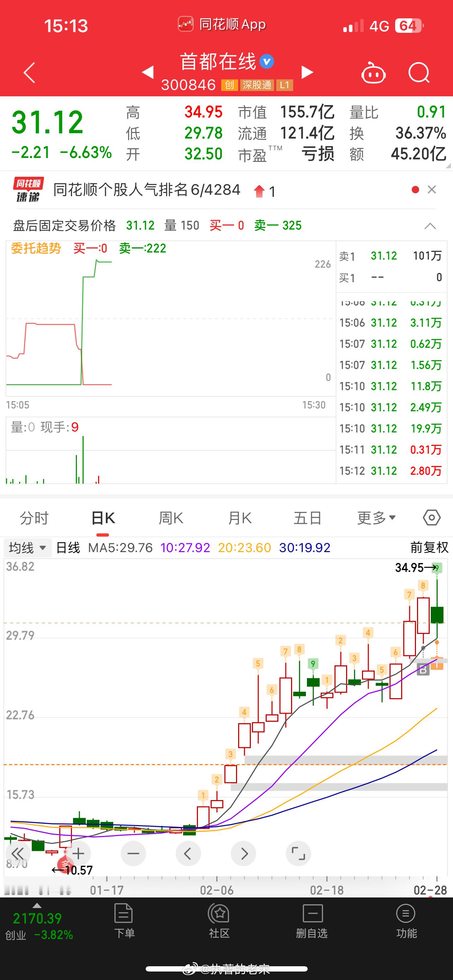Viewport: 453px width, 980px height.
Task: Switch to 周K tab
Action: pyautogui.click(x=171, y=518)
